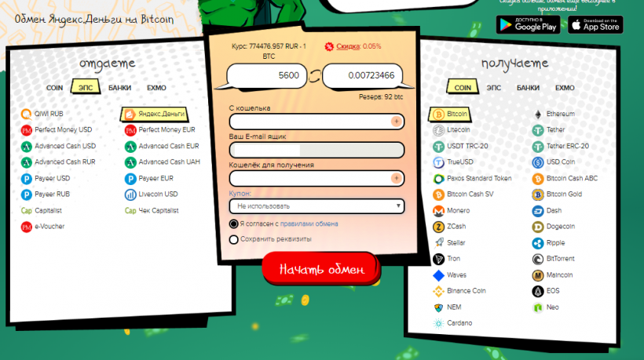The width and height of the screenshot is (644, 360).
Task: Choose Perfect Money EUR icon
Action: (x=130, y=130)
